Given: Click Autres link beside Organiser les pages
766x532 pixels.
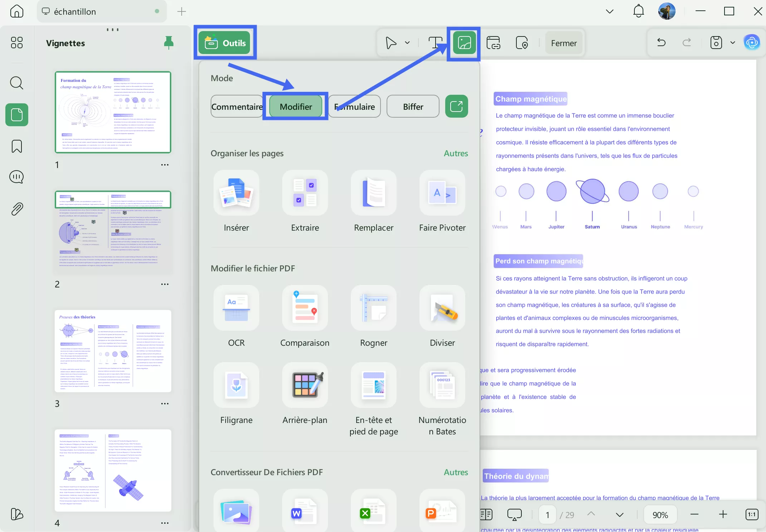Looking at the screenshot, I should tap(456, 153).
